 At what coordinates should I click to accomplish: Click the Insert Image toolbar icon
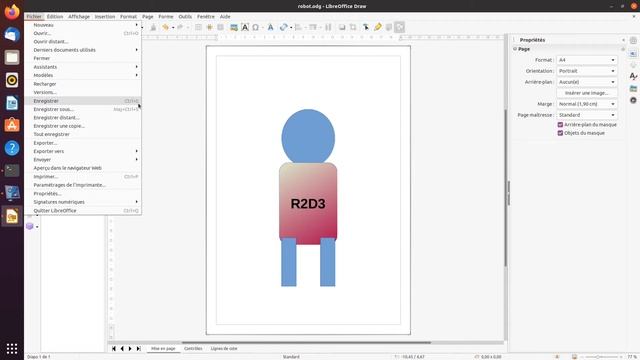233,27
